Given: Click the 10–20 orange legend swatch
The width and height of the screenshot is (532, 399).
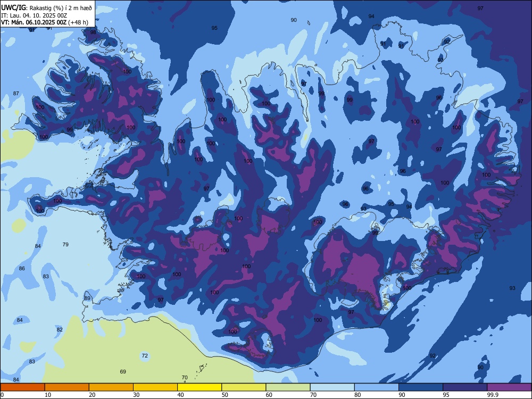Looking at the screenshot, I should click(67, 387).
